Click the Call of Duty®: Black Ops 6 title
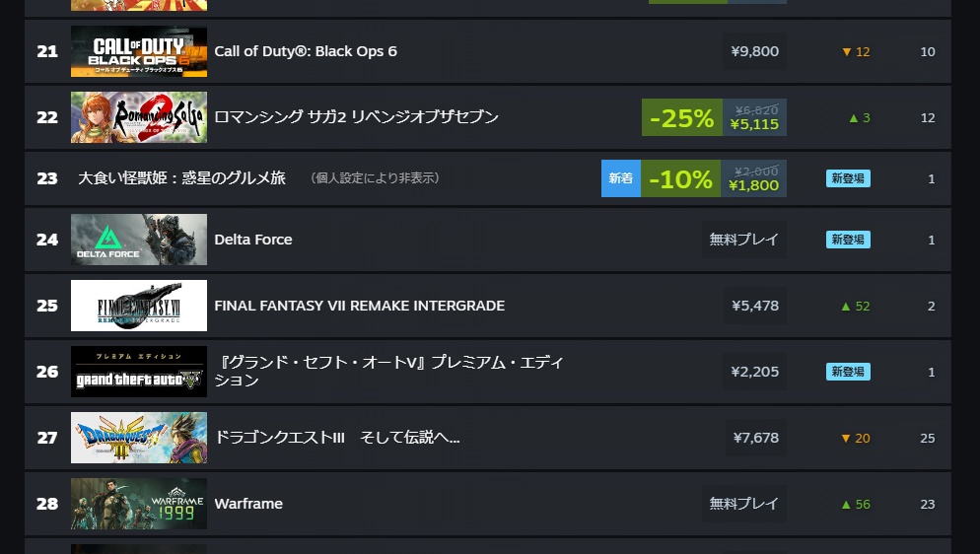Viewport: 980px width, 554px height. tap(306, 51)
